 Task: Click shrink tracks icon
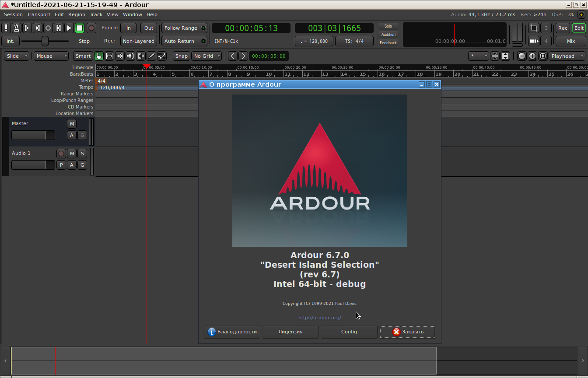coord(495,56)
